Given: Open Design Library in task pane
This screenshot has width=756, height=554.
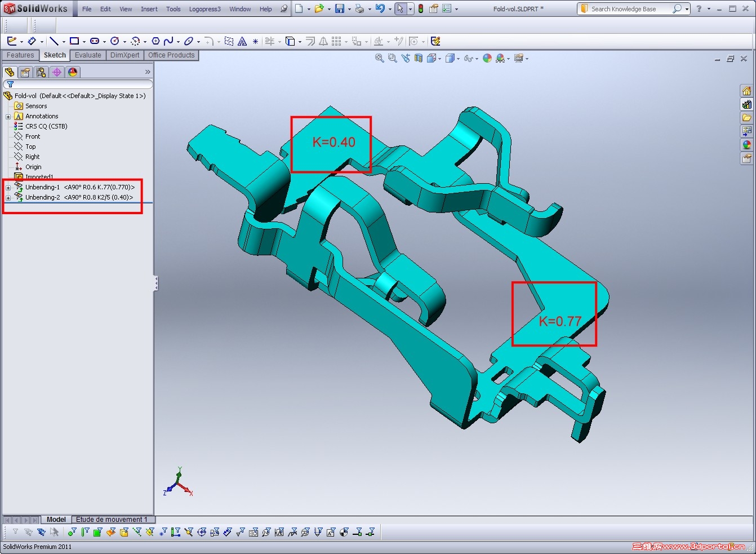Looking at the screenshot, I should (x=746, y=105).
